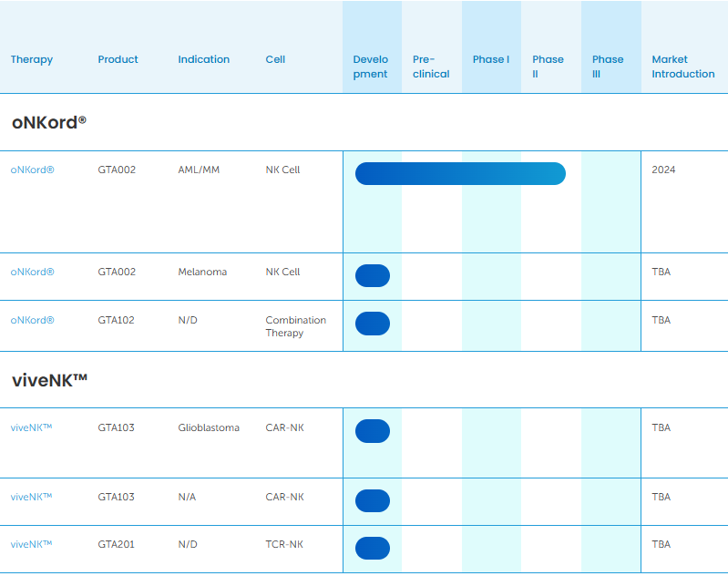
Task: Click the CAR-NK cell in N/A row
Action: coord(284,497)
